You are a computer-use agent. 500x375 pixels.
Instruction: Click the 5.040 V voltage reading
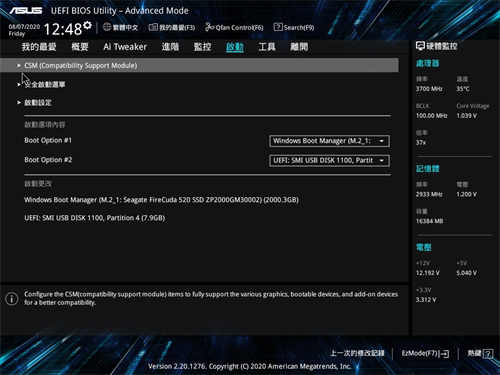[x=467, y=273]
